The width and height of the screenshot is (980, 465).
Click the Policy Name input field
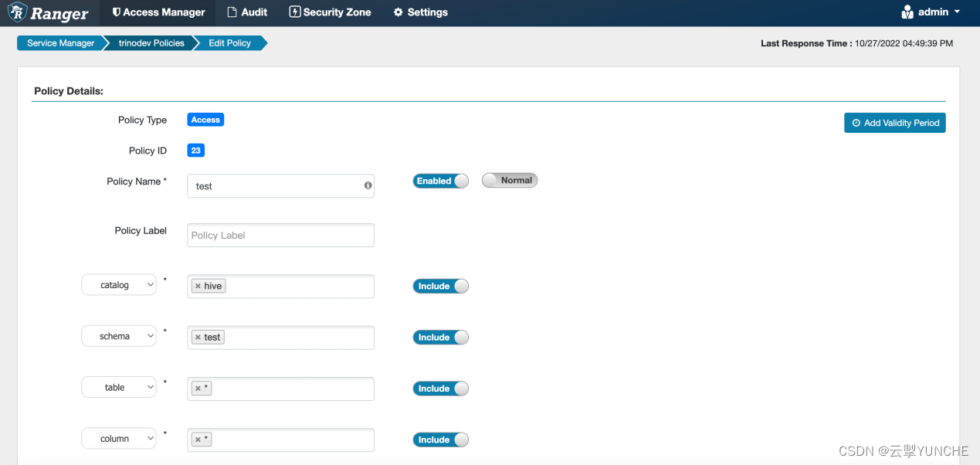click(280, 185)
